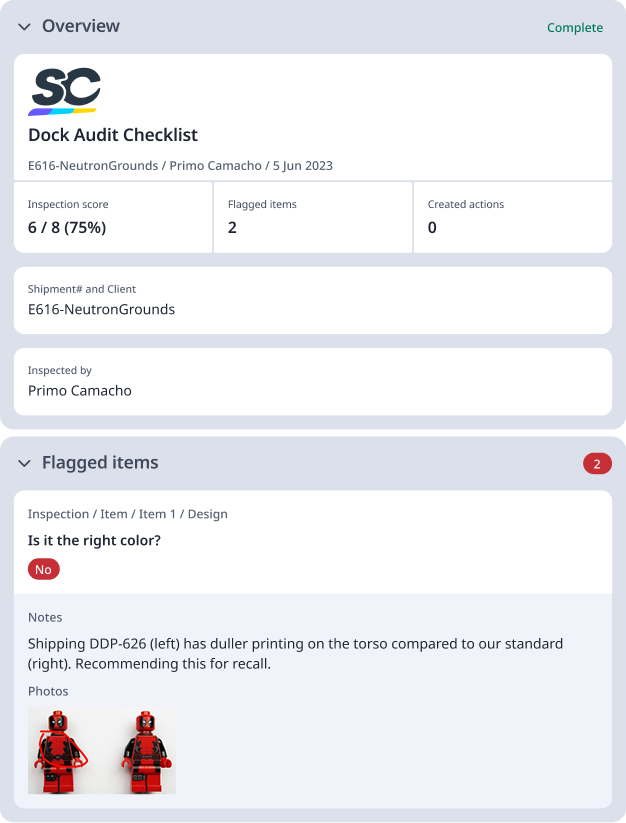
Task: Click the Created actions stat card
Action: pyautogui.click(x=512, y=217)
